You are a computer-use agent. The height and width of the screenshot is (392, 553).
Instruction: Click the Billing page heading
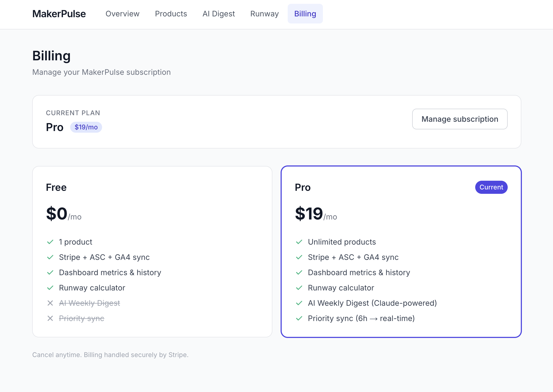point(52,56)
